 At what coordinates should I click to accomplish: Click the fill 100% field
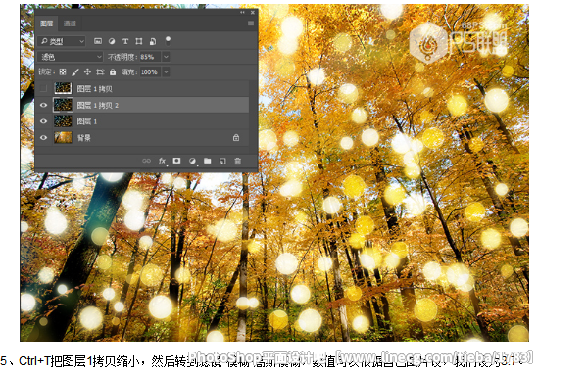[150, 71]
